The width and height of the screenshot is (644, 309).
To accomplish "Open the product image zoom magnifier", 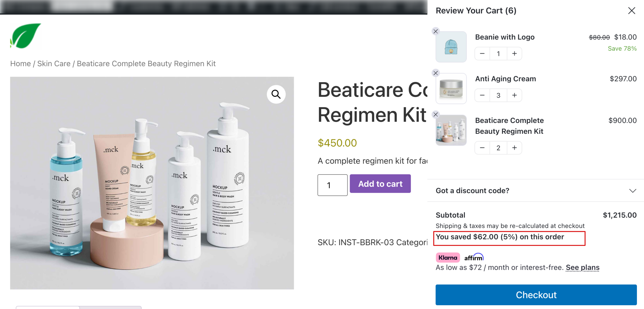I will click(276, 94).
